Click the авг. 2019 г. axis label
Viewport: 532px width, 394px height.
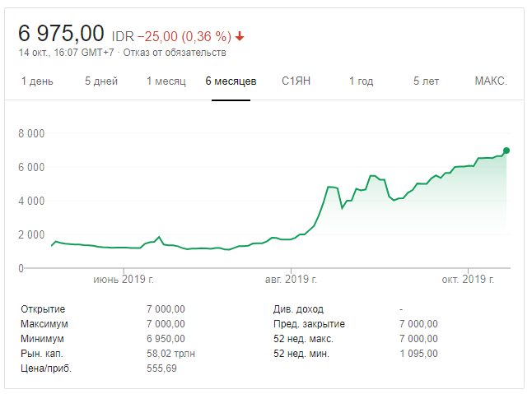tap(294, 280)
